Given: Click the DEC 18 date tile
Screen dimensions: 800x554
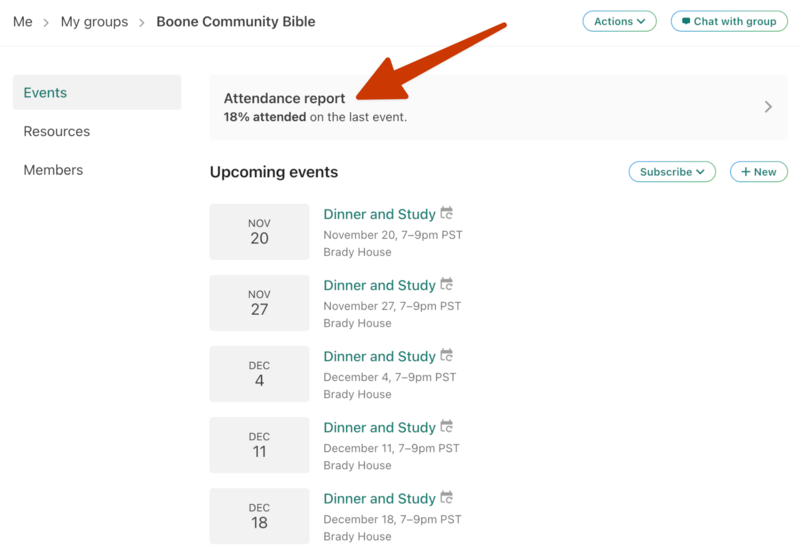Looking at the screenshot, I should [259, 516].
